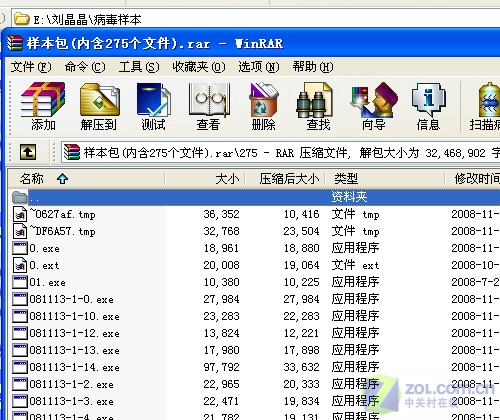The height and width of the screenshot is (420, 500).
Task: Sort by Name (名称) column header
Action: (86, 179)
